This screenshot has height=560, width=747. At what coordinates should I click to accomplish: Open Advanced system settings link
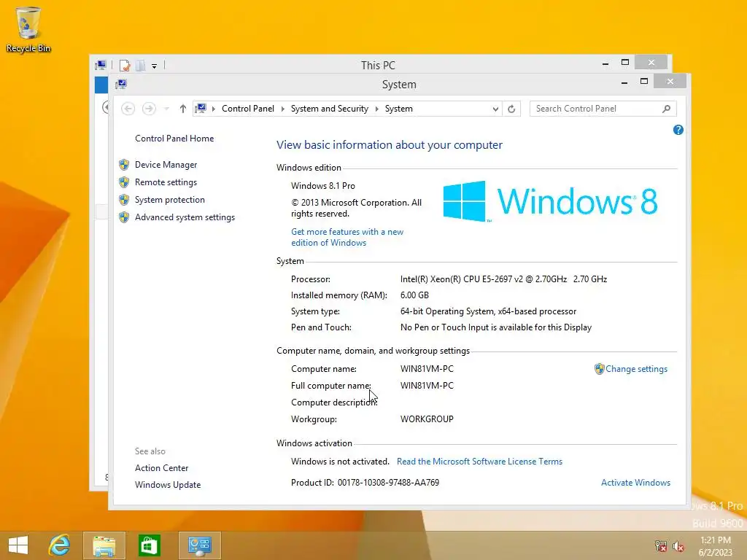[185, 217]
